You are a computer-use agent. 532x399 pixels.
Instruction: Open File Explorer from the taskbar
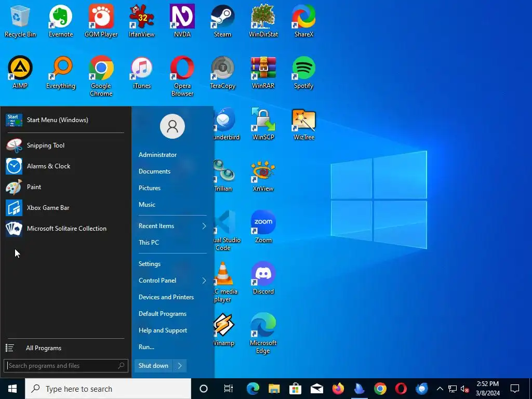[274, 389]
